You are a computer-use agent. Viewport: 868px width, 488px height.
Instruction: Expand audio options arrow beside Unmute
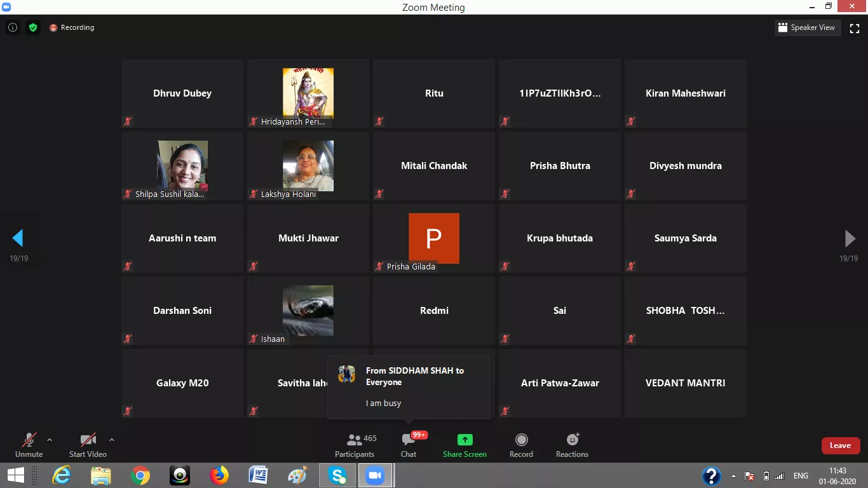coord(50,440)
